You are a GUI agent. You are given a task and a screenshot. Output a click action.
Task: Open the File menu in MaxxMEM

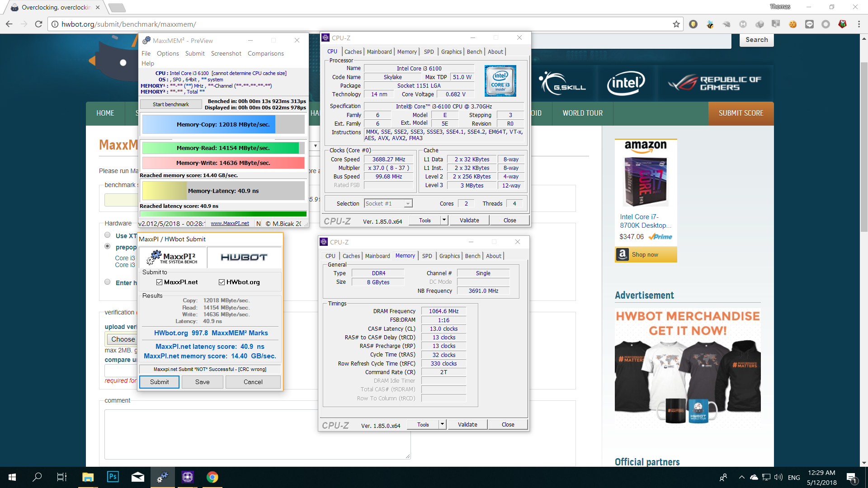(146, 53)
